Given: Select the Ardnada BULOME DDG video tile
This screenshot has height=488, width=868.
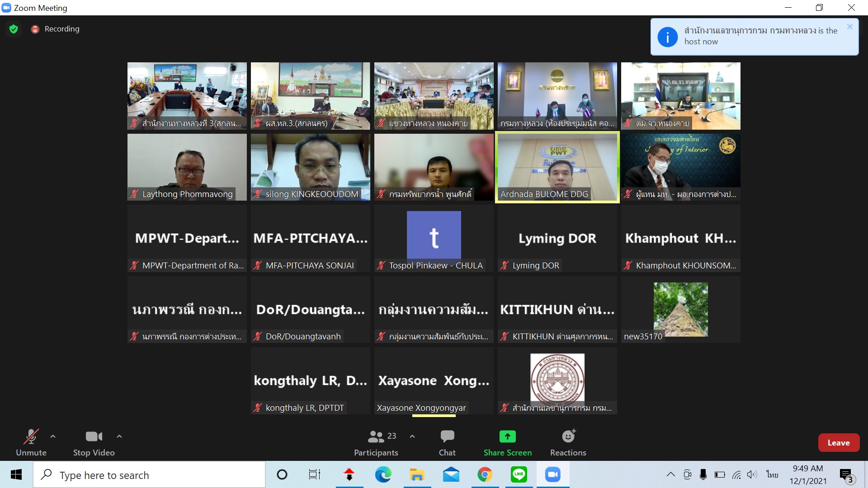Looking at the screenshot, I should coord(557,167).
